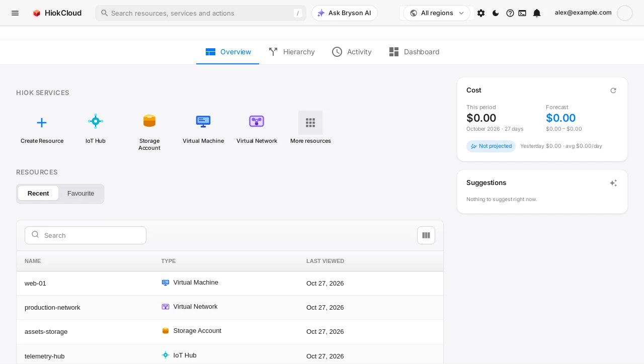
Task: Go to the Dashboard tab
Action: [x=414, y=52]
